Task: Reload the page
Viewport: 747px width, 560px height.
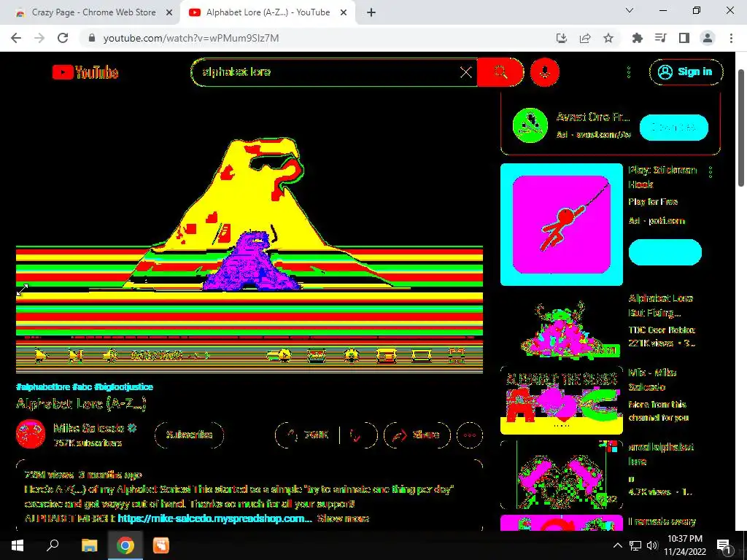Action: [x=63, y=38]
